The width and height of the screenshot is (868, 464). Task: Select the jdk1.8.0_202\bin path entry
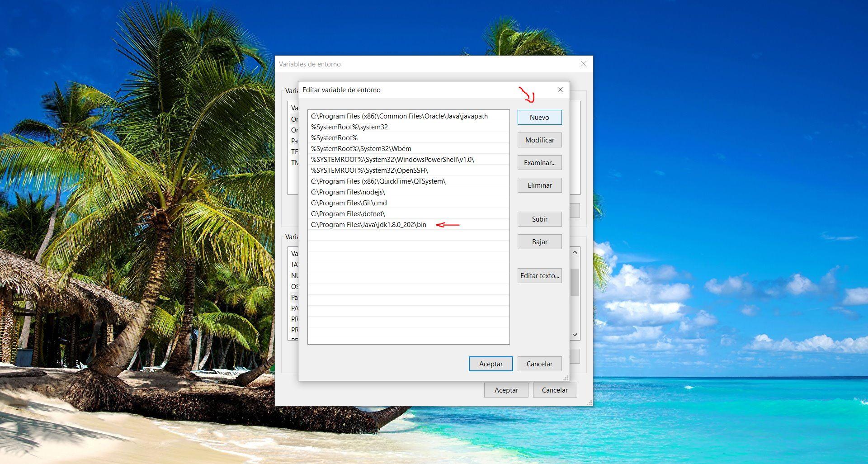[x=408, y=224]
